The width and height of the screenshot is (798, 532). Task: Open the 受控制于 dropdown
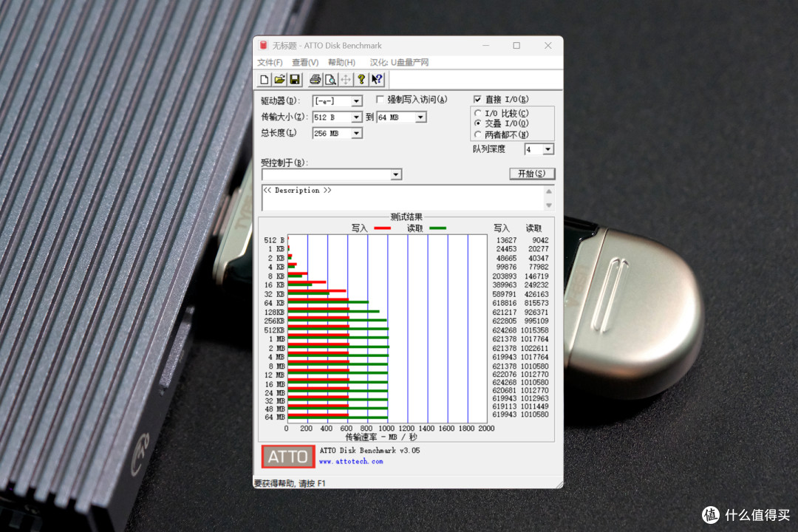tap(396, 174)
